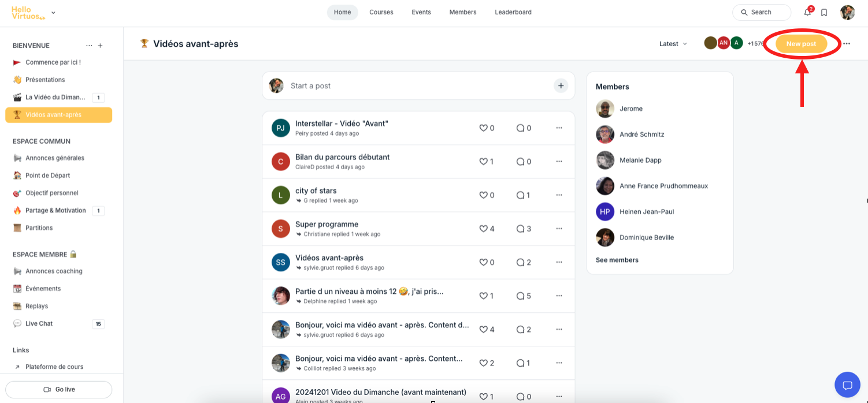Expand the community switcher chevron beside logo
Image resolution: width=868 pixels, height=403 pixels.
53,13
